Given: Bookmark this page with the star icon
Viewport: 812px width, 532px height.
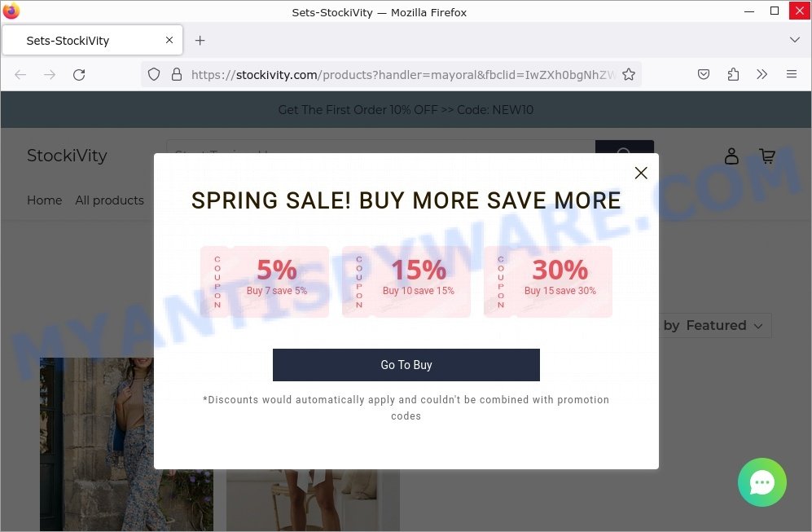Looking at the screenshot, I should pyautogui.click(x=629, y=75).
